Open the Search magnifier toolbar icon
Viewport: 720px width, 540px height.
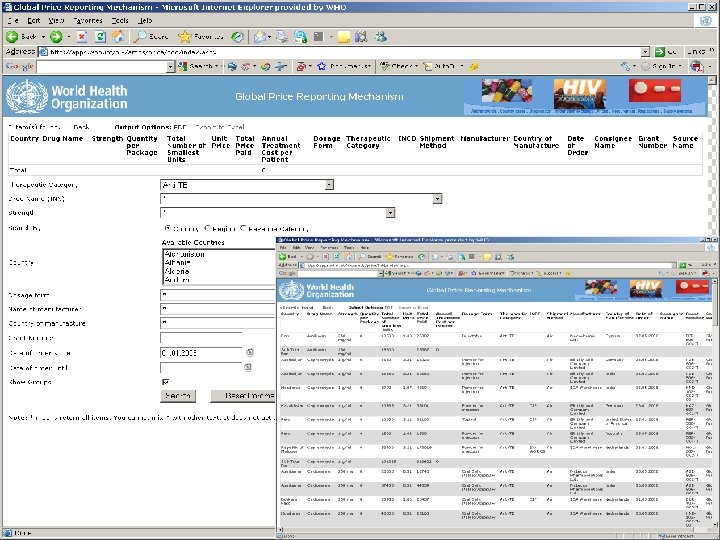[140, 37]
